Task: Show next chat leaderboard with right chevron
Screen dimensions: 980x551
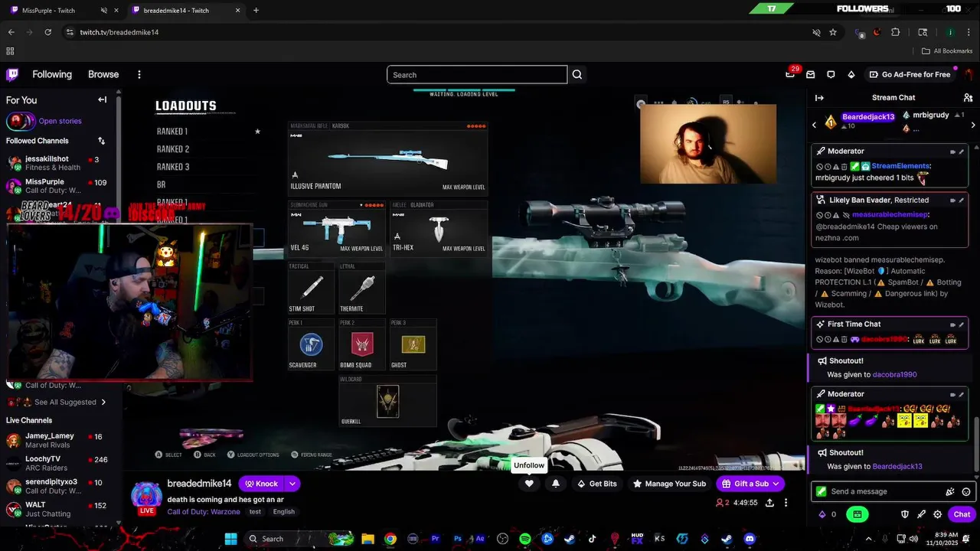Action: click(x=973, y=125)
